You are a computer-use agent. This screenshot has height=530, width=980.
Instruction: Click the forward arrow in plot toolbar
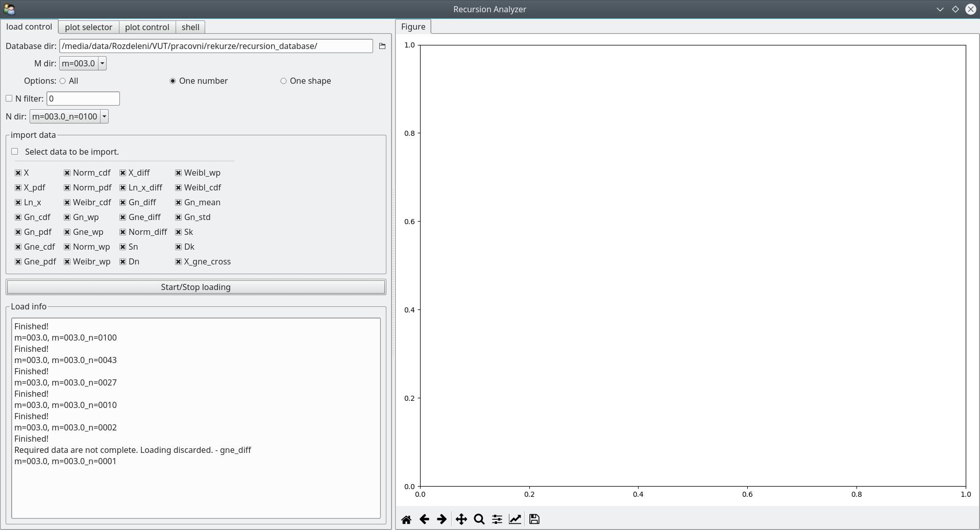pos(442,519)
